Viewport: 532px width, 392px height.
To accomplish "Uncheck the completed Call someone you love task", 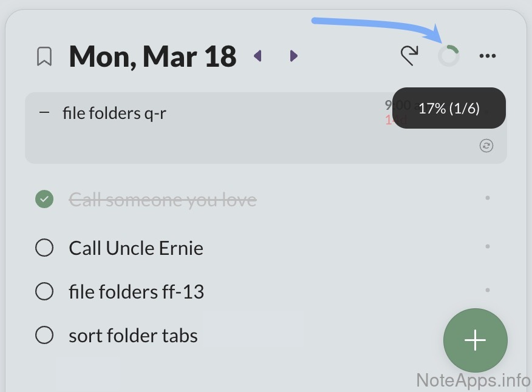I will tap(44, 199).
